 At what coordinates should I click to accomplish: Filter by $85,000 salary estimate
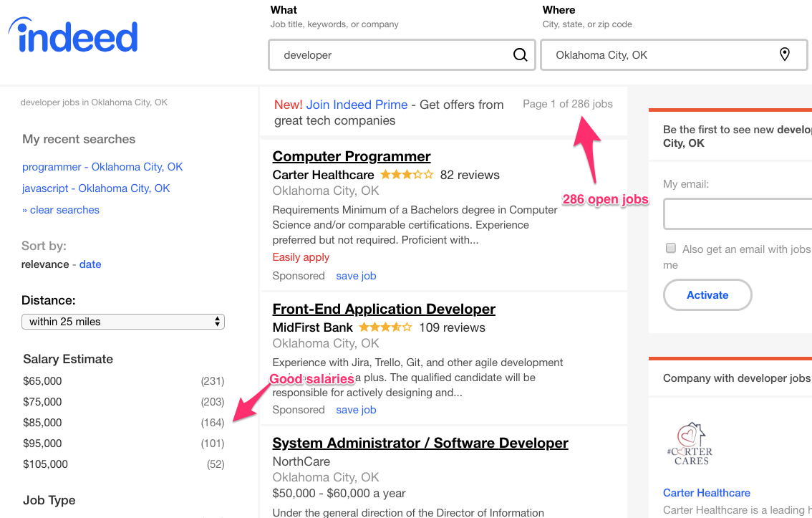point(43,423)
